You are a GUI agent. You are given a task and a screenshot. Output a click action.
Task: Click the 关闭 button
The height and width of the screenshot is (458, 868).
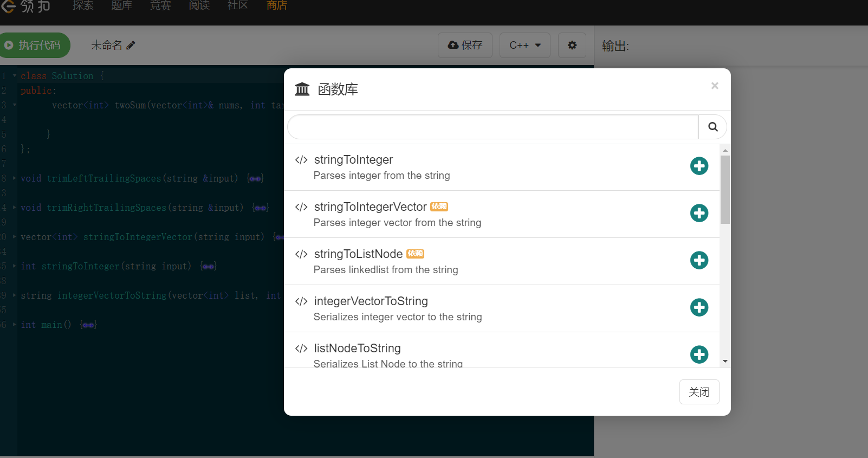point(699,392)
